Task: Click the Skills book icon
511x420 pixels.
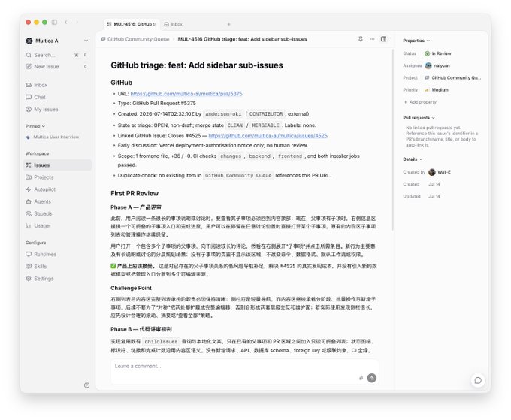Action: coord(29,267)
